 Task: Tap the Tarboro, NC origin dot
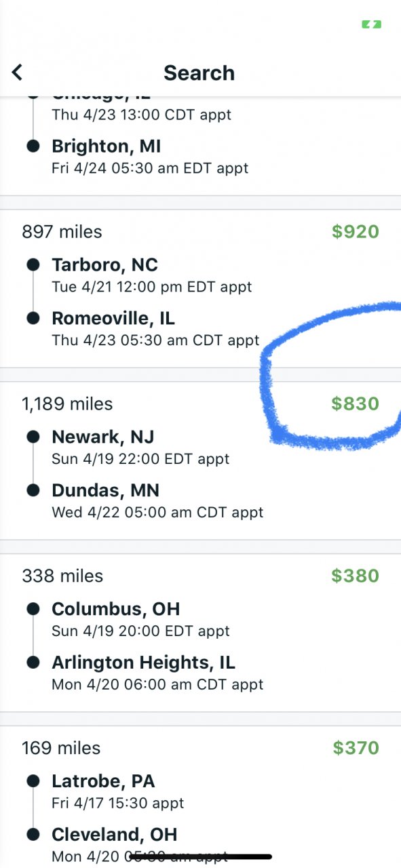(x=33, y=265)
